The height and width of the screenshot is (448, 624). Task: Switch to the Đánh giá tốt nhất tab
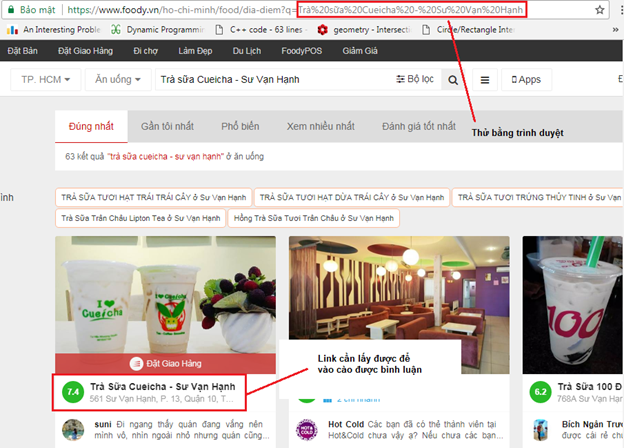pos(419,127)
